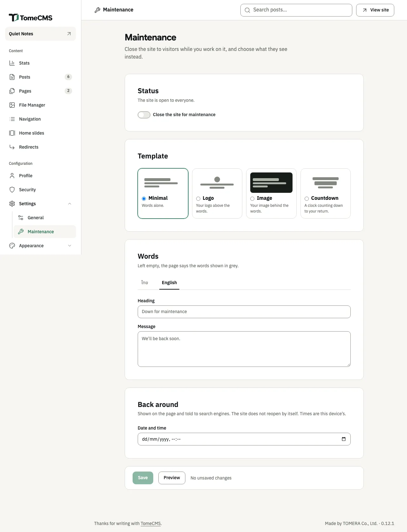Click the Message textarea resize handle
This screenshot has height=532, width=407.
(348, 365)
